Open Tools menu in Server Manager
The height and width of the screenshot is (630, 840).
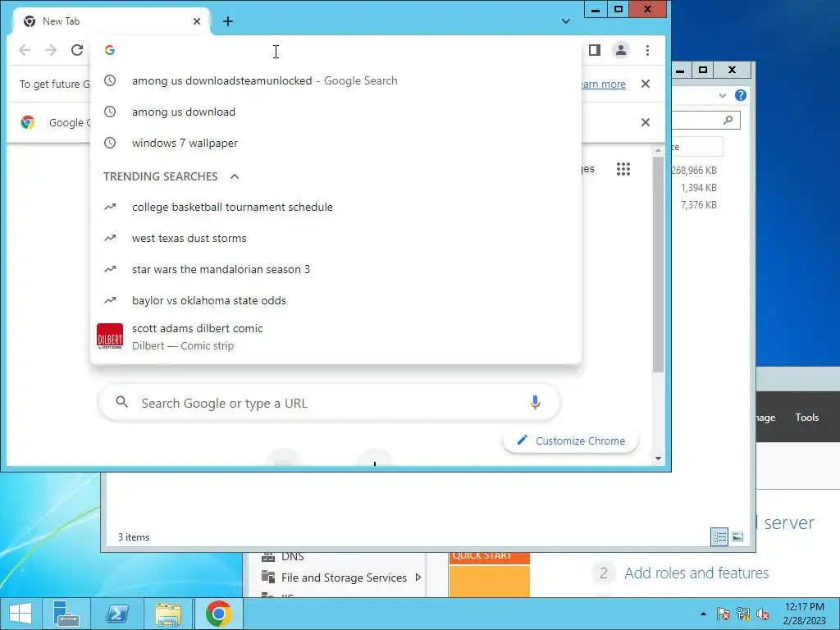pos(807,418)
